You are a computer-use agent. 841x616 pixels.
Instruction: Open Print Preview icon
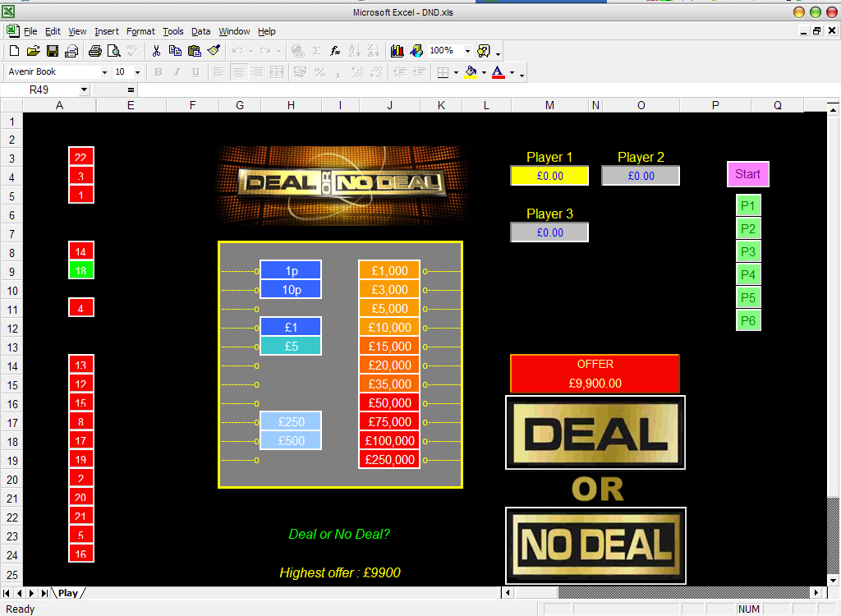click(113, 51)
